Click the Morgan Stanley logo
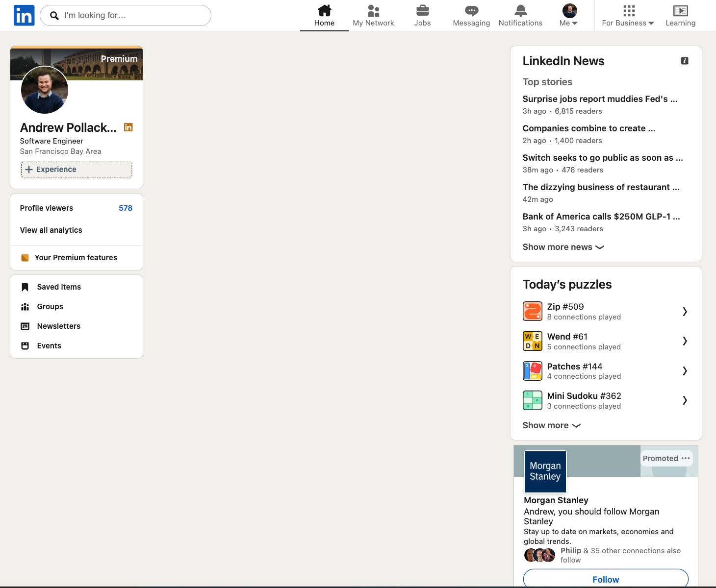Image resolution: width=716 pixels, height=588 pixels. [x=545, y=471]
